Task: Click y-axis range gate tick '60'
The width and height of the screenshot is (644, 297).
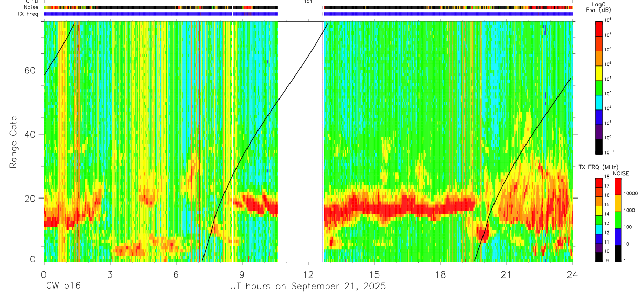Action: 31,70
